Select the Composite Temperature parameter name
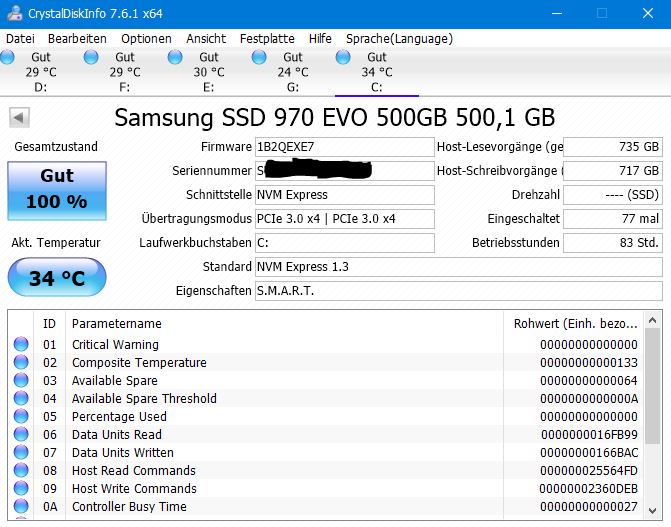Viewport: 671px width, 527px height. coord(139,363)
